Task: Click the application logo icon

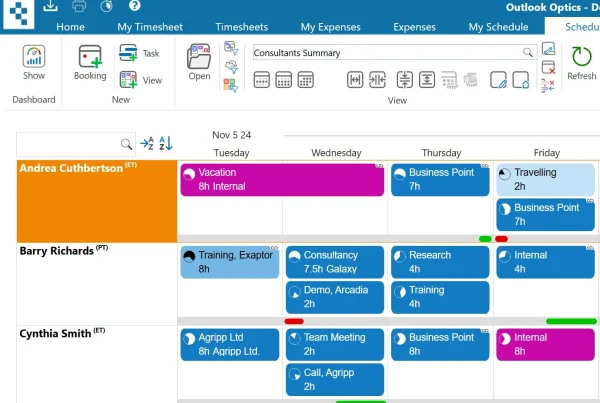Action: (x=18, y=14)
